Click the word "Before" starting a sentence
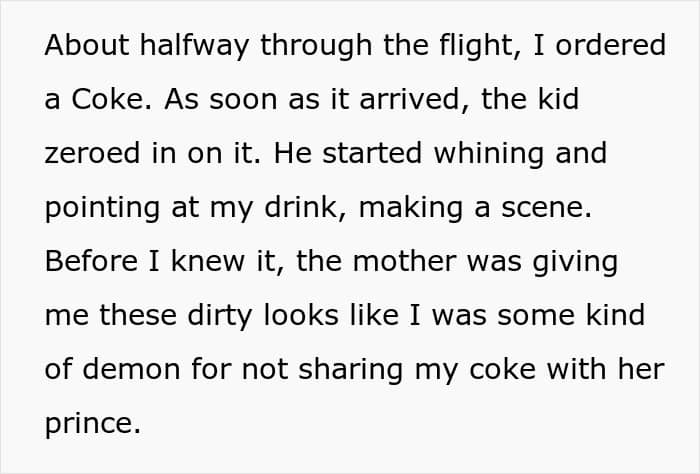Screen dimensions: 700x474 coord(91,261)
